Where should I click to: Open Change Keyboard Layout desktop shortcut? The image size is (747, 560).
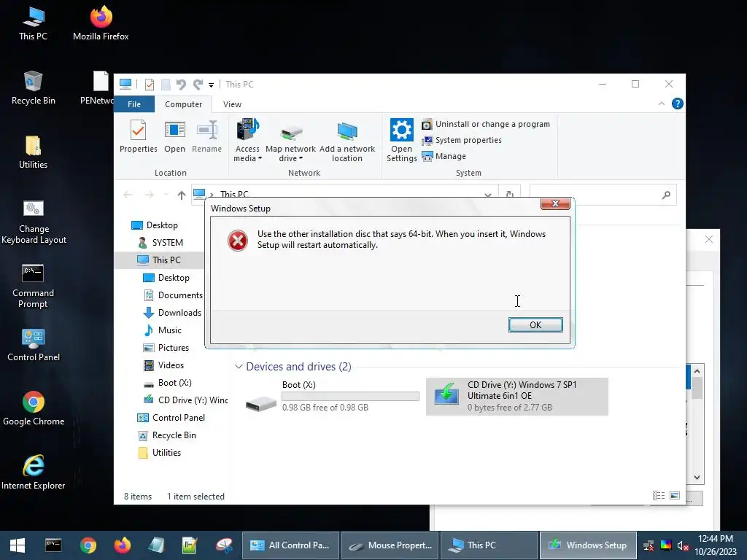34,222
